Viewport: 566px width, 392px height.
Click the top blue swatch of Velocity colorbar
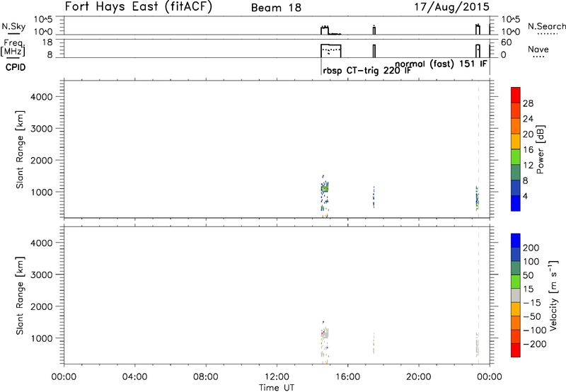pos(516,241)
